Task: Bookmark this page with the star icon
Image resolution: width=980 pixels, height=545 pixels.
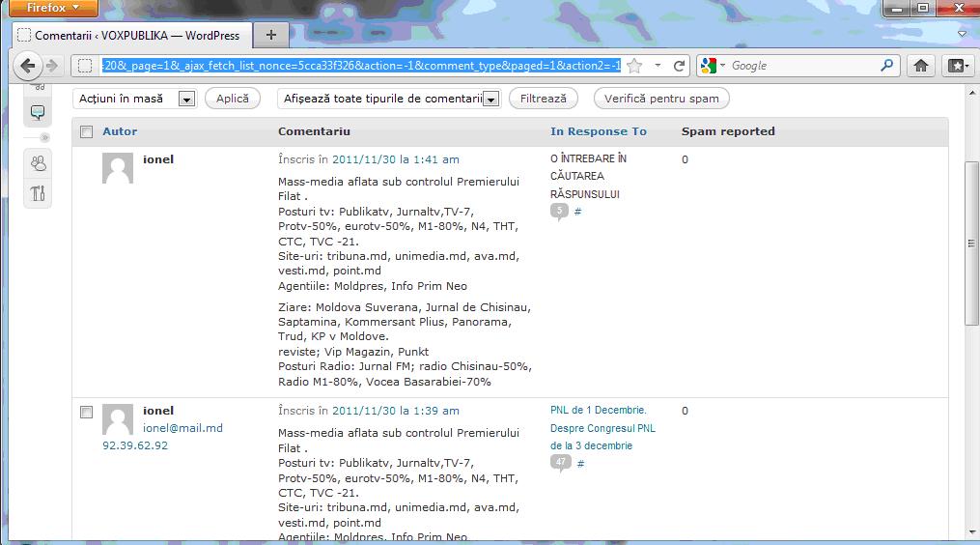Action: coord(634,66)
